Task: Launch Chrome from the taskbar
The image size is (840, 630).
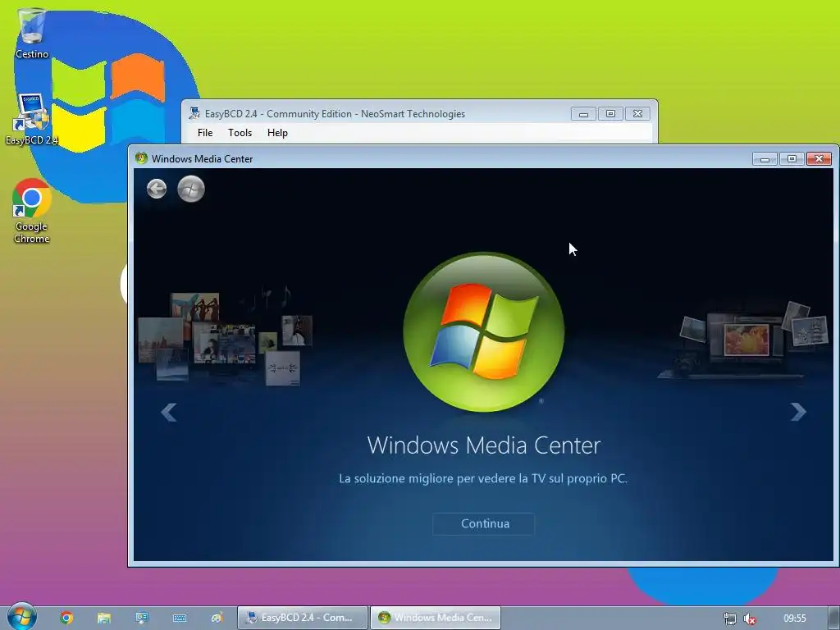Action: pos(67,618)
